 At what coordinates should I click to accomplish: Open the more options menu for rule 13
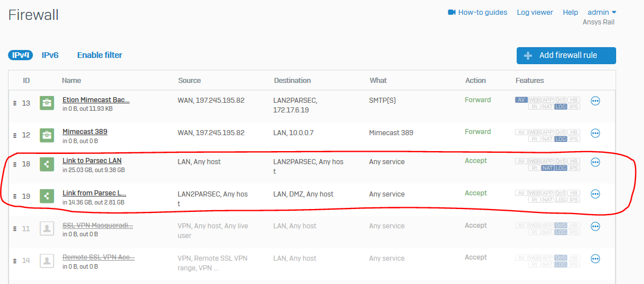point(596,101)
